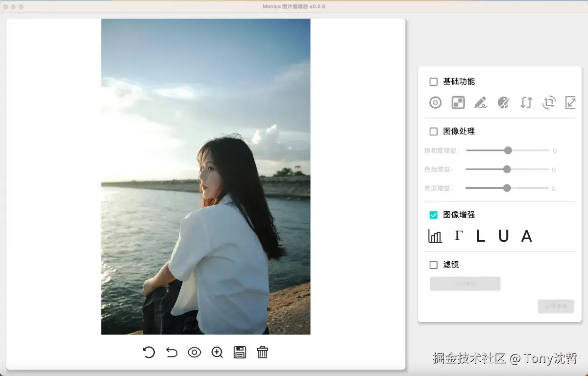The image size is (588, 376).
Task: Disable the 图像增强 checkbox
Action: [x=433, y=214]
